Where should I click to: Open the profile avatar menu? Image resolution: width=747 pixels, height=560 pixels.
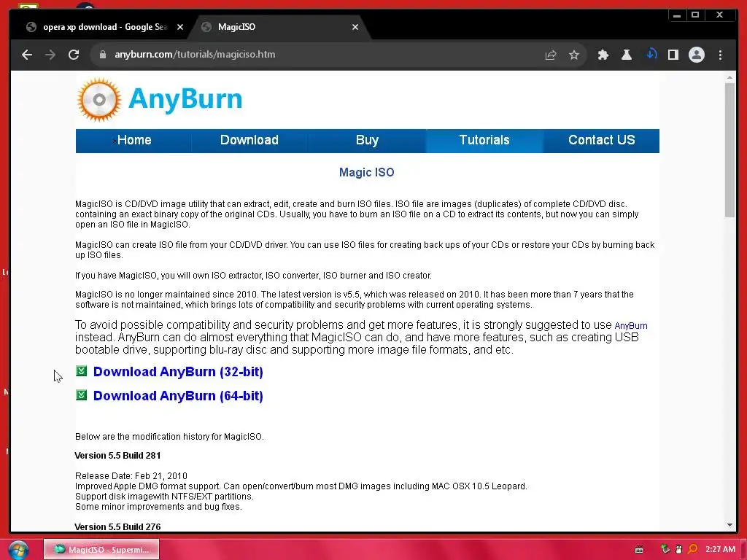[697, 55]
